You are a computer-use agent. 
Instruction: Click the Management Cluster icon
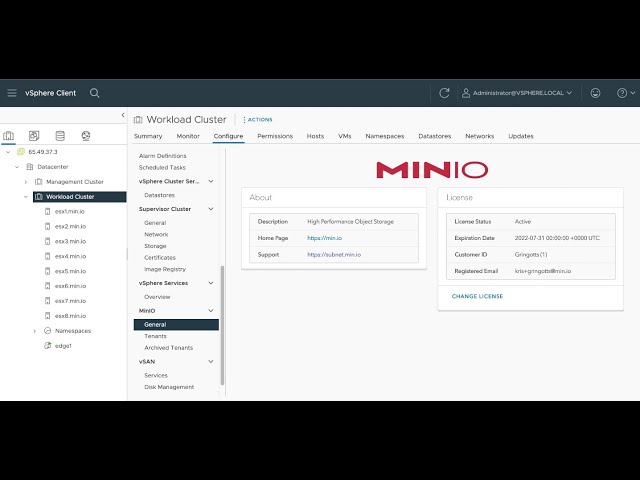point(39,182)
